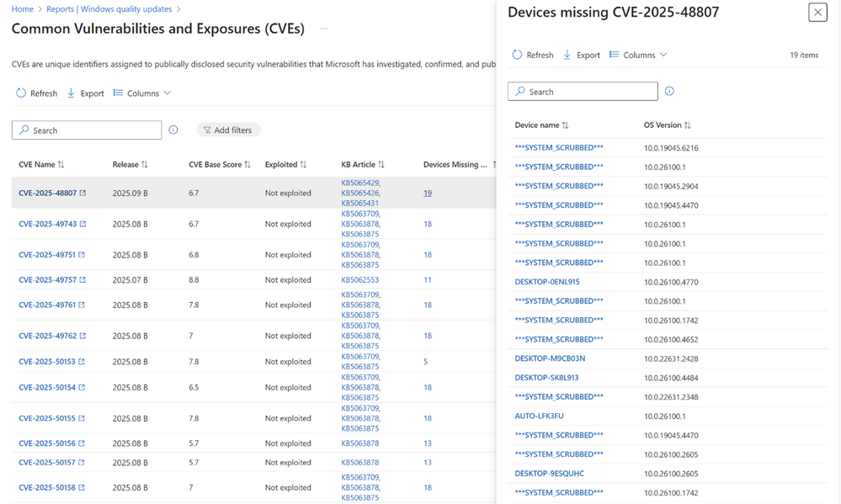
Task: Open CVE-2025-49762 link
Action: click(48, 336)
